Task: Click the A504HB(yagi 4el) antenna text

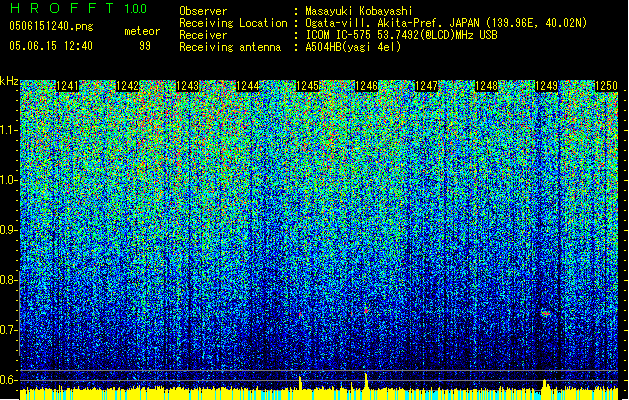Action: (353, 47)
